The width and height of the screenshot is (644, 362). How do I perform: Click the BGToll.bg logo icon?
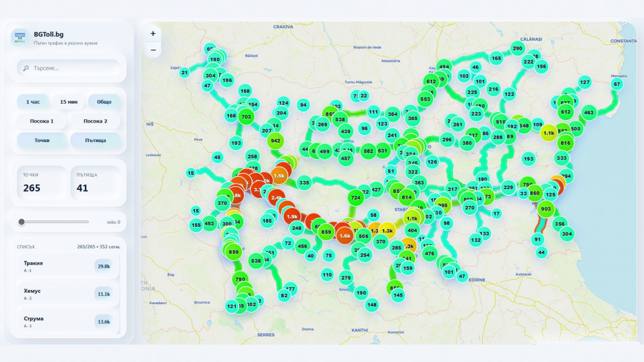21,37
